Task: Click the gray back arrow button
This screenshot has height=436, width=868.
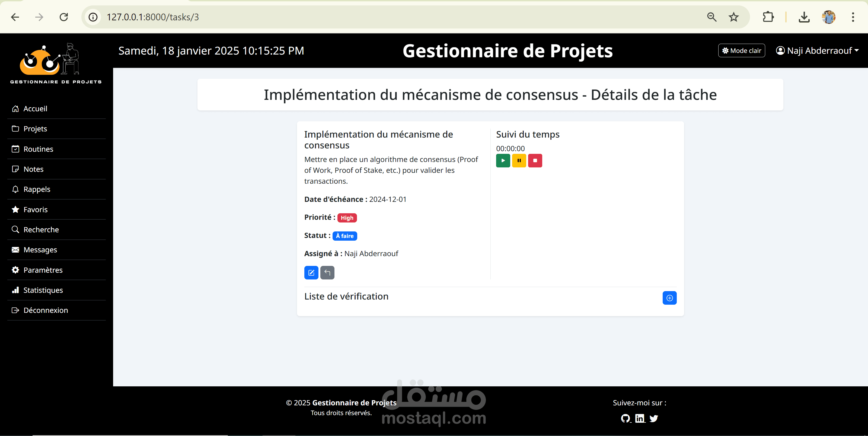Action: (x=327, y=273)
